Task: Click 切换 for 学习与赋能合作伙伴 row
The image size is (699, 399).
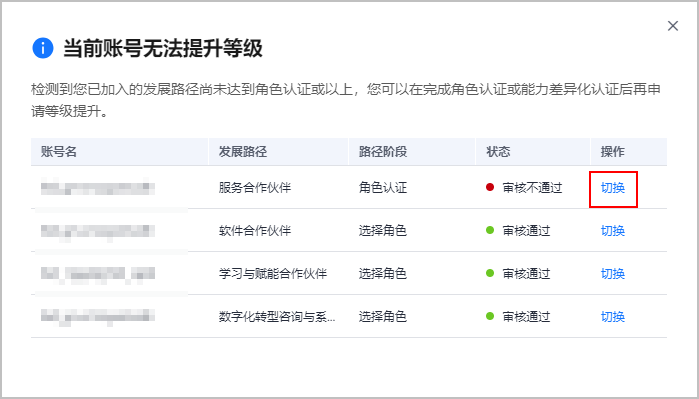Action: pyautogui.click(x=613, y=273)
